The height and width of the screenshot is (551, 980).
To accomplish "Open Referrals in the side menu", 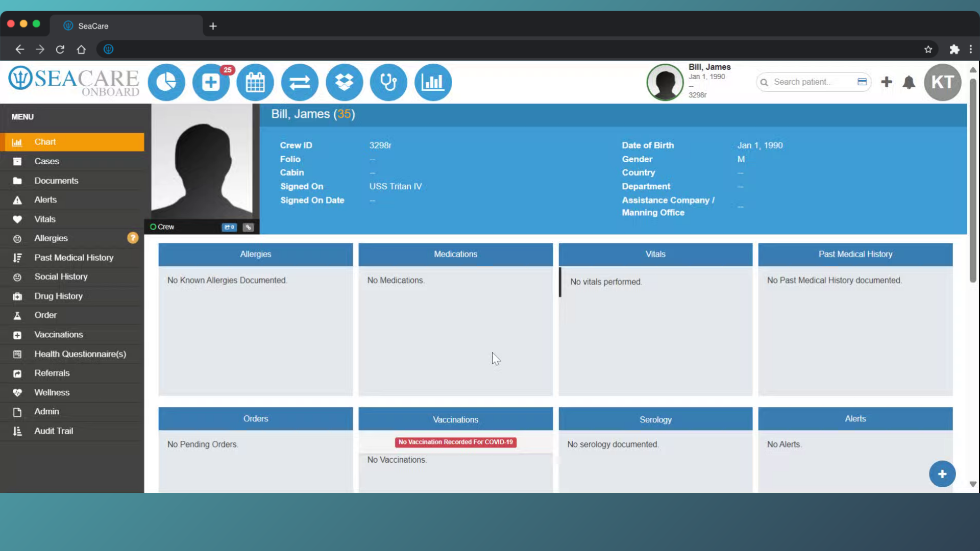I will [x=72, y=373].
